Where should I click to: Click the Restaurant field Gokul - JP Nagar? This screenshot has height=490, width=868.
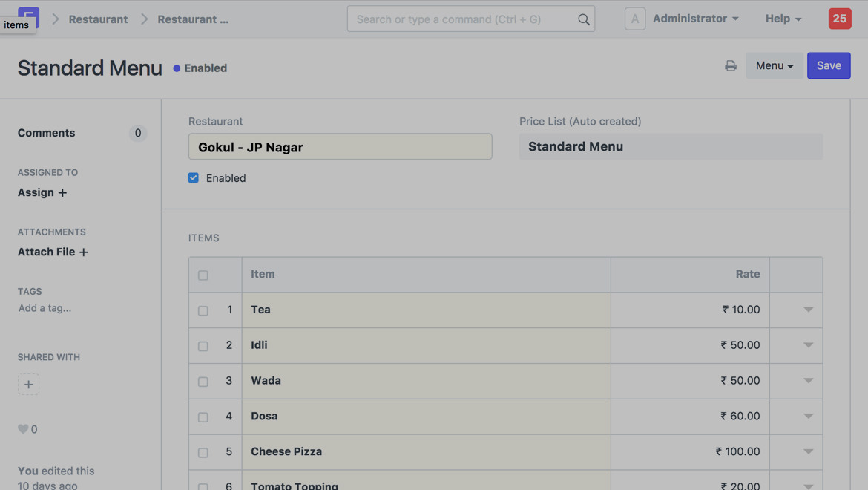[x=340, y=147]
